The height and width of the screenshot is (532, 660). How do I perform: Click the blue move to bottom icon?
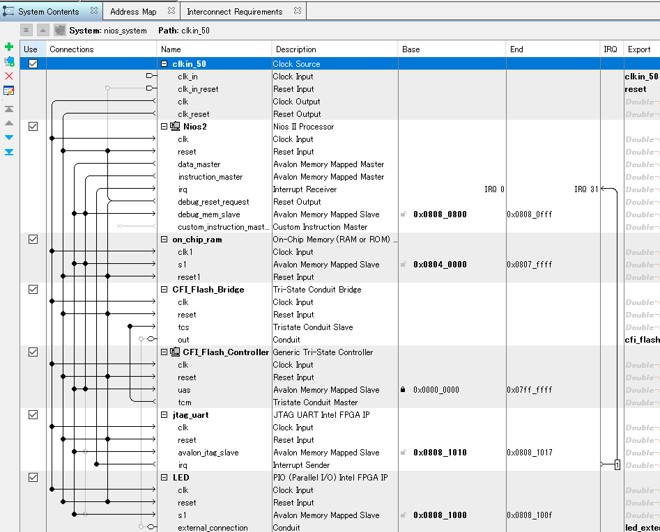(9, 152)
